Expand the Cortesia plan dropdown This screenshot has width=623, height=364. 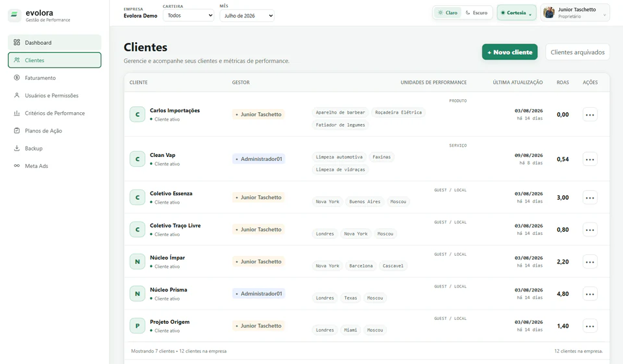coord(517,13)
